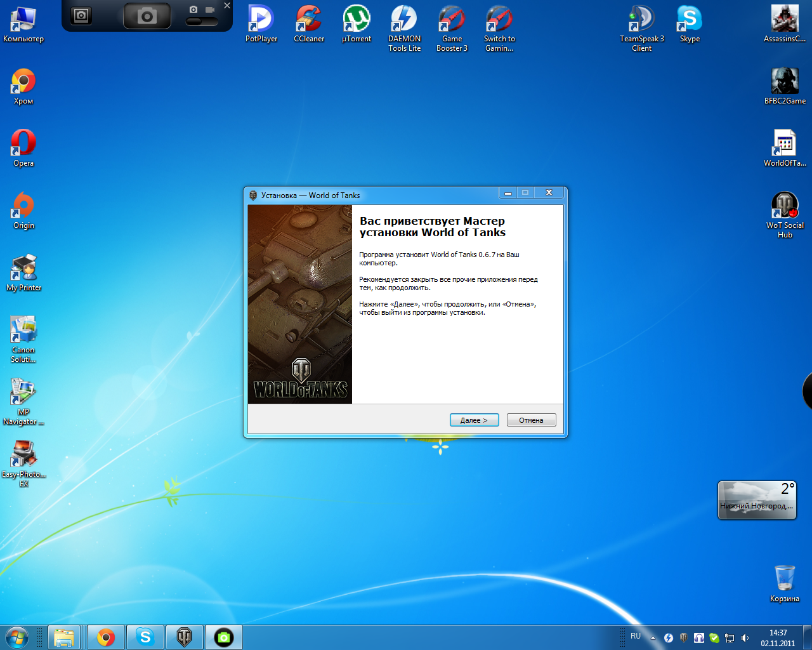Click the World of Tanks taskbar item
Image resolution: width=812 pixels, height=650 pixels.
pyautogui.click(x=184, y=637)
